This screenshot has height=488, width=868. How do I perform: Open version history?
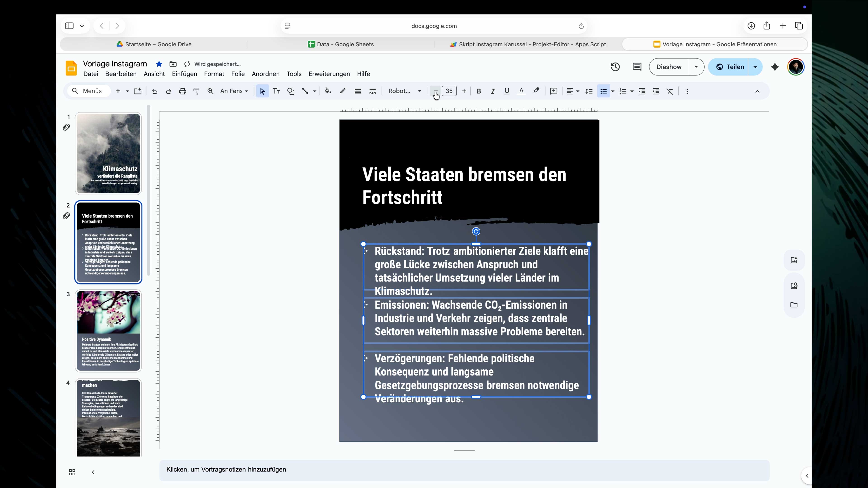click(614, 67)
